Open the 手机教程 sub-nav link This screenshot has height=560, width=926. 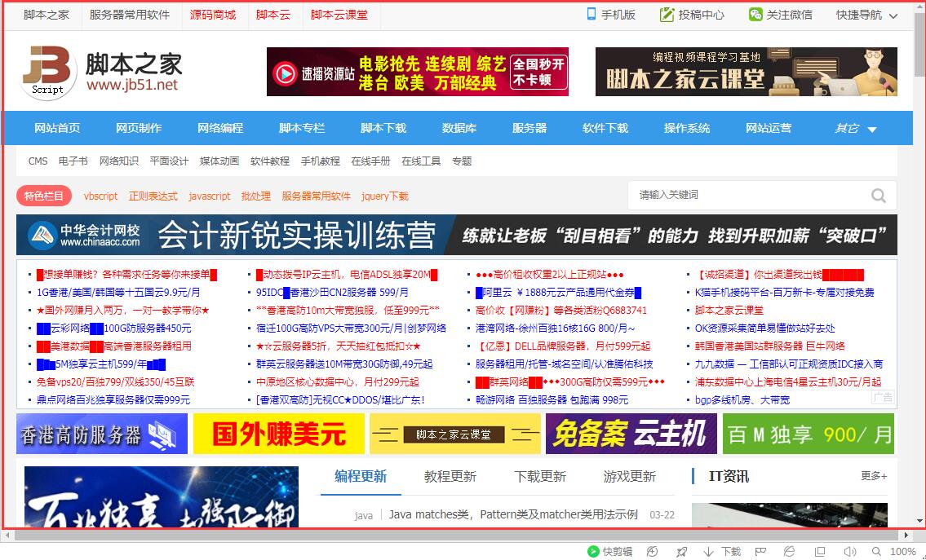pyautogui.click(x=320, y=161)
